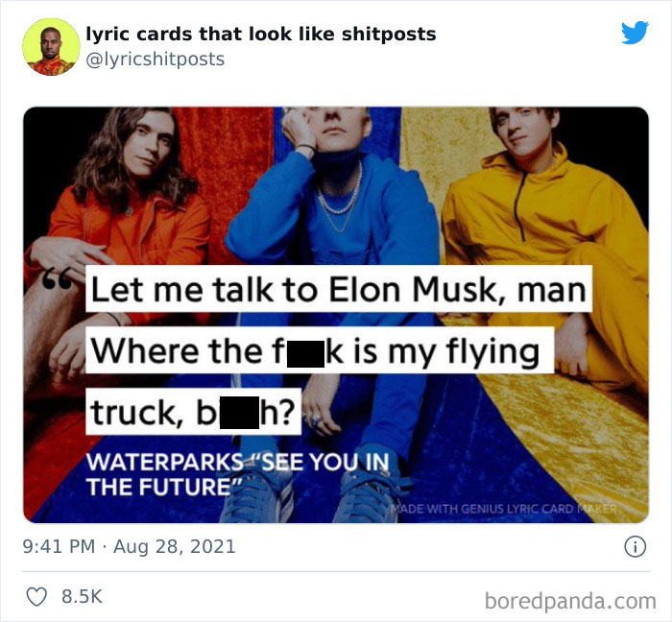The width and height of the screenshot is (672, 622).
Task: Visit the @lyricshitposts handle
Action: (x=156, y=60)
